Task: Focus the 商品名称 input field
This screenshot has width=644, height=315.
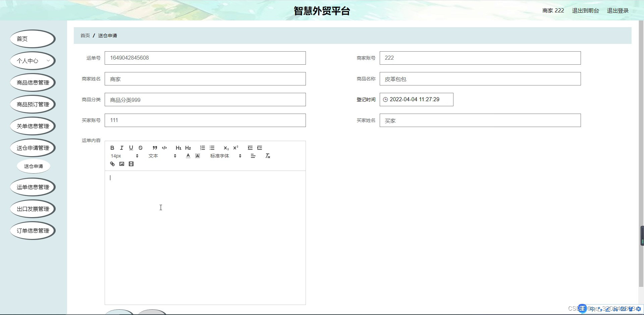Action: [480, 79]
